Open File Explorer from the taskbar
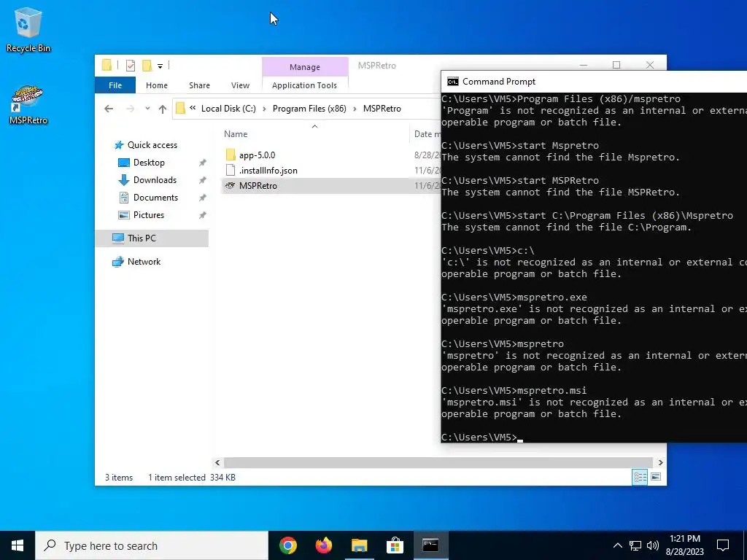The height and width of the screenshot is (560, 747). 359,545
